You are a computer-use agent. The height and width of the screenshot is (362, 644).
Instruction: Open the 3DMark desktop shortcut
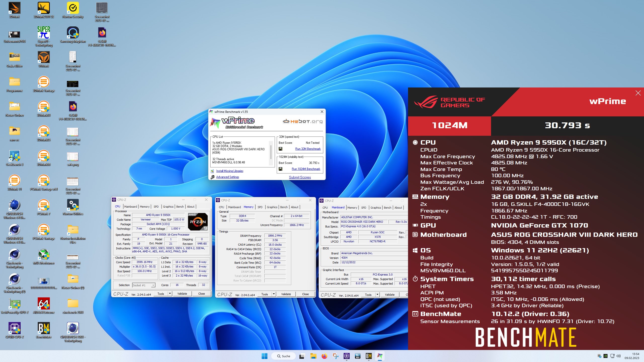pyautogui.click(x=14, y=10)
